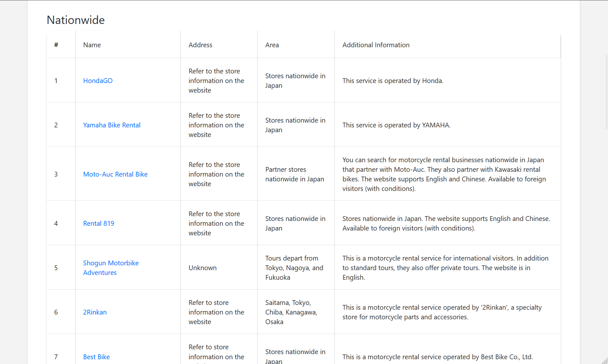Open the Rental 819 link
The height and width of the screenshot is (364, 608).
coord(98,223)
